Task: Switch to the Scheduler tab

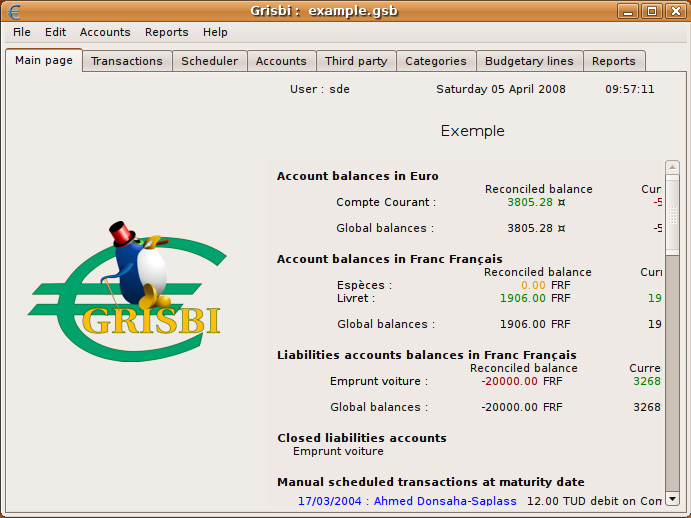Action: tap(210, 61)
